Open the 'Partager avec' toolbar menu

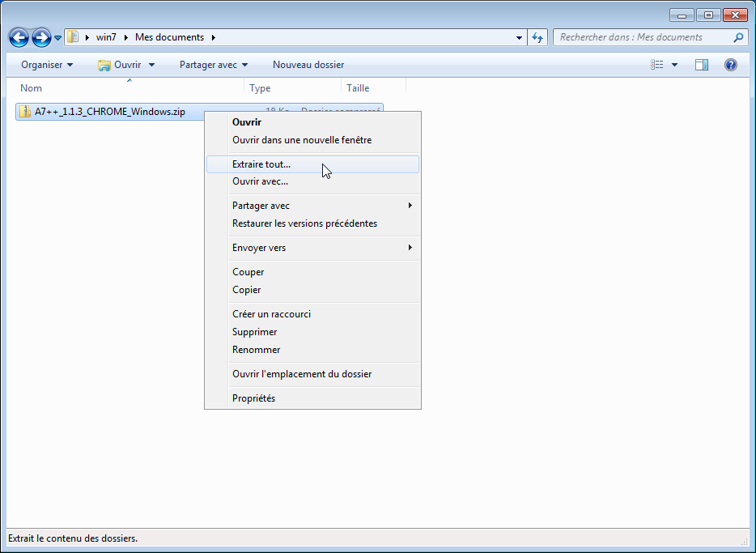point(214,65)
